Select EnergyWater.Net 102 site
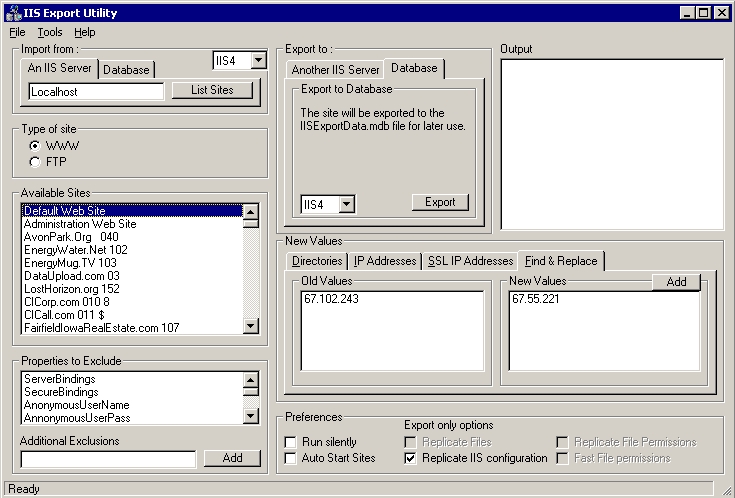735x498 pixels. [x=132, y=250]
